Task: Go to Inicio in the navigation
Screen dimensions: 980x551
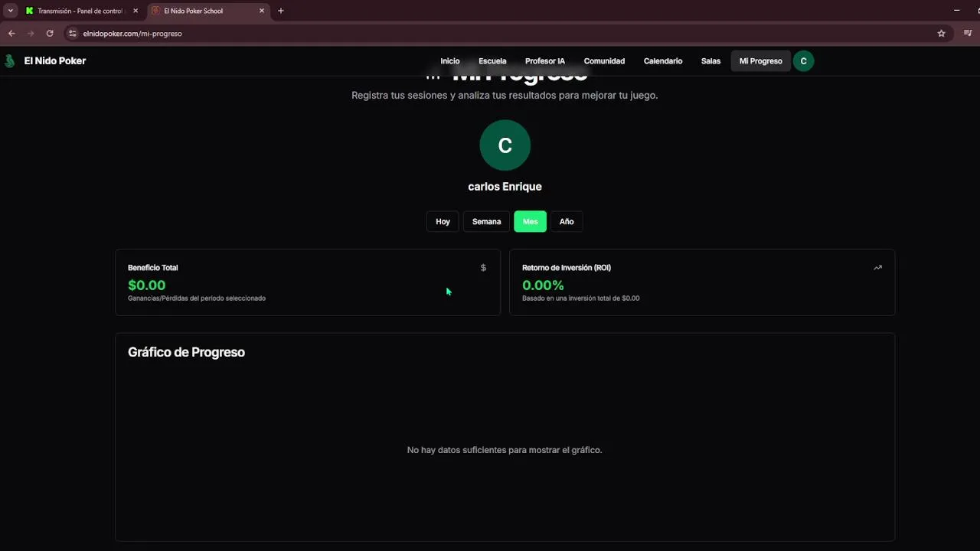Action: tap(450, 61)
